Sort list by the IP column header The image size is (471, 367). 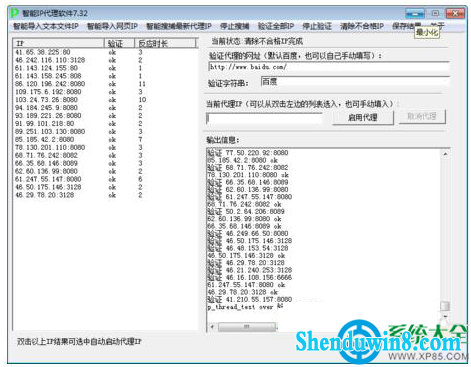[x=58, y=43]
